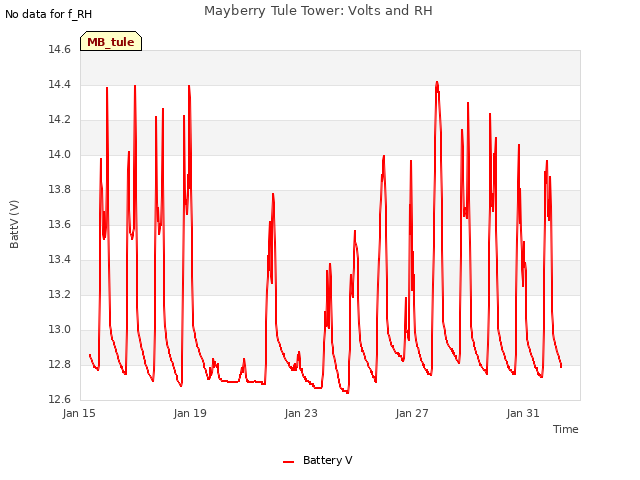The height and width of the screenshot is (480, 640).
Task: Click the Jan 31 x-axis label
Action: [523, 413]
